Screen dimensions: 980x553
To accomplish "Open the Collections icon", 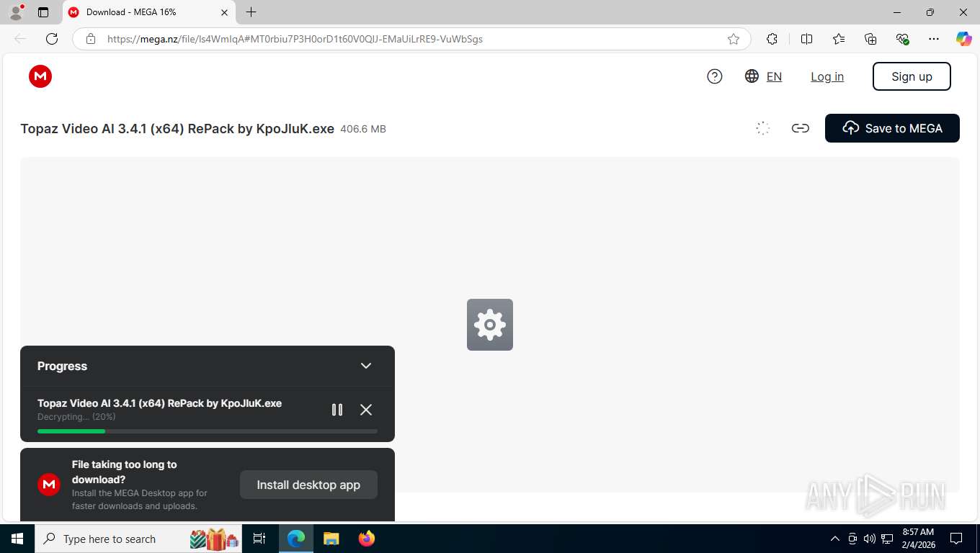I will [x=870, y=39].
